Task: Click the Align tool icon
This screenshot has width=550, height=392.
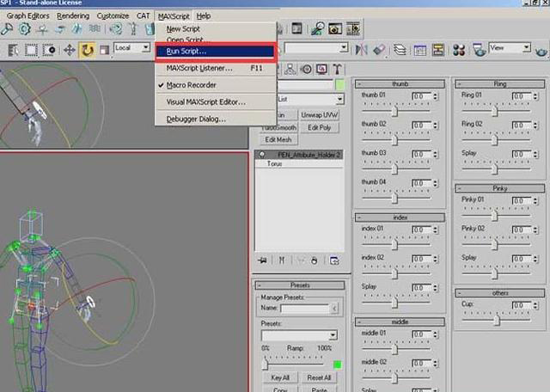Action: pyautogui.click(x=379, y=50)
